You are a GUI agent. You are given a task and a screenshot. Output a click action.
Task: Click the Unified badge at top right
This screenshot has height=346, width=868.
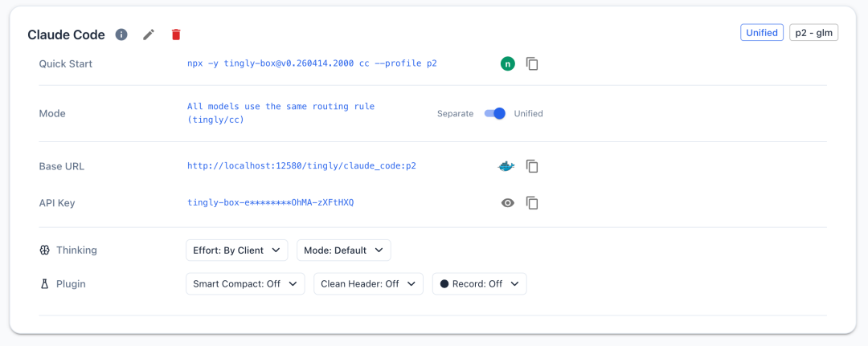pyautogui.click(x=762, y=33)
